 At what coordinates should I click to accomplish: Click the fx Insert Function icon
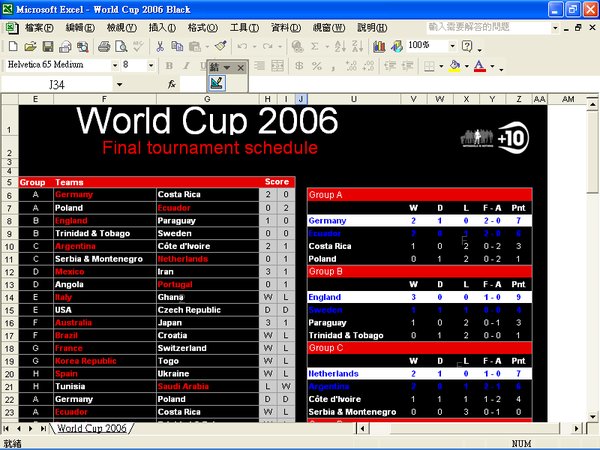pos(172,84)
